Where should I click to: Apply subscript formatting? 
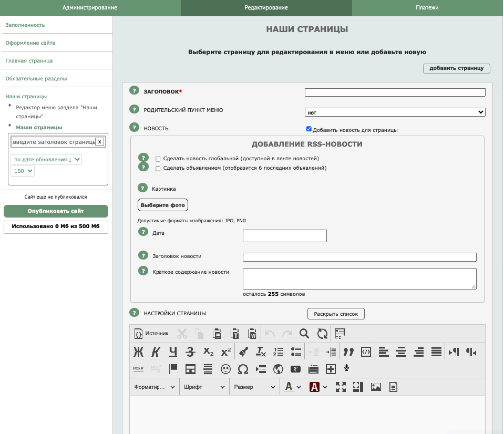pyautogui.click(x=208, y=352)
